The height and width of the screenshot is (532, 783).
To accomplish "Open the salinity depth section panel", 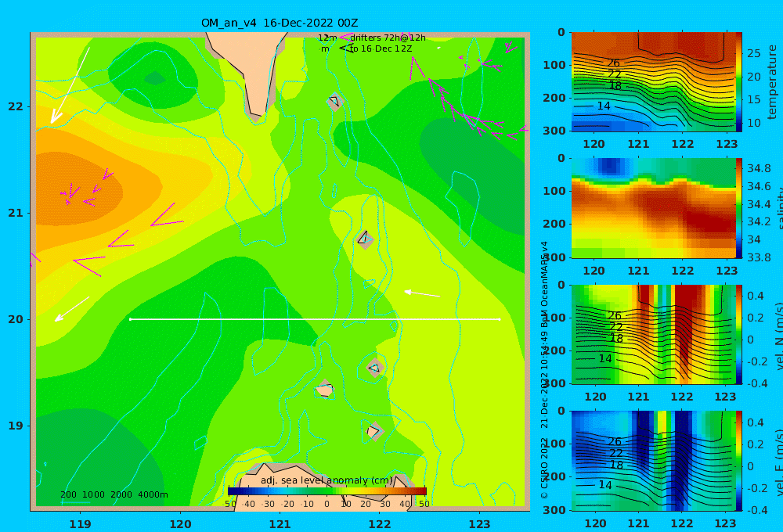I will 654,208.
